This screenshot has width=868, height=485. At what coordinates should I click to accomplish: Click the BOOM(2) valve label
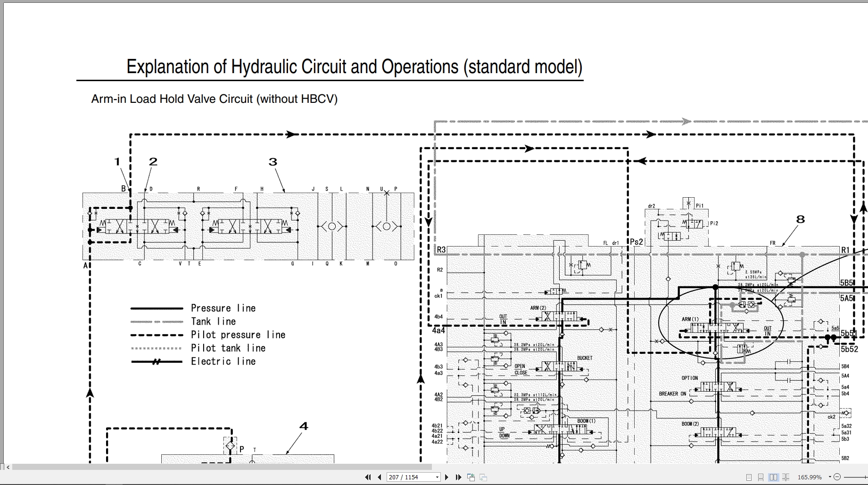coord(690,424)
